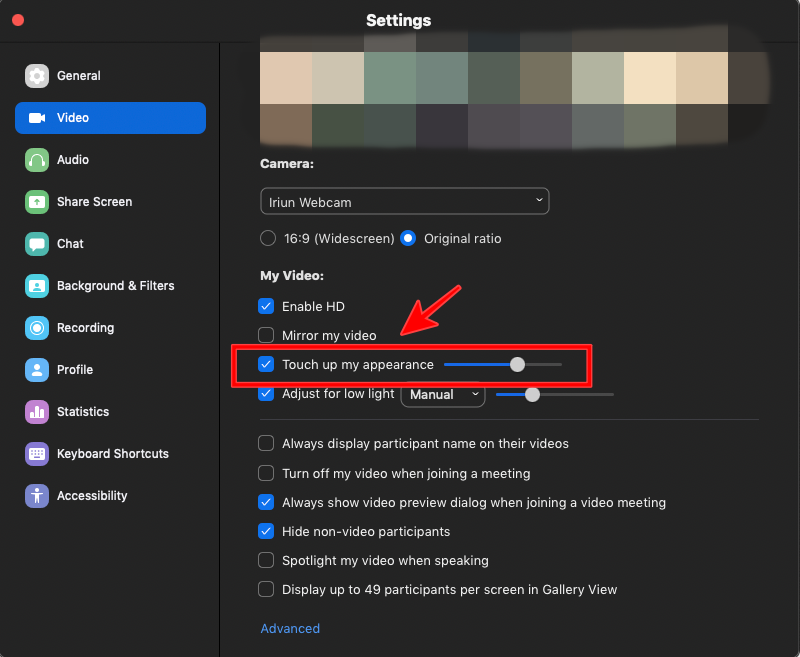The height and width of the screenshot is (657, 800).
Task: Enable Turn off my video when joining
Action: tap(266, 473)
